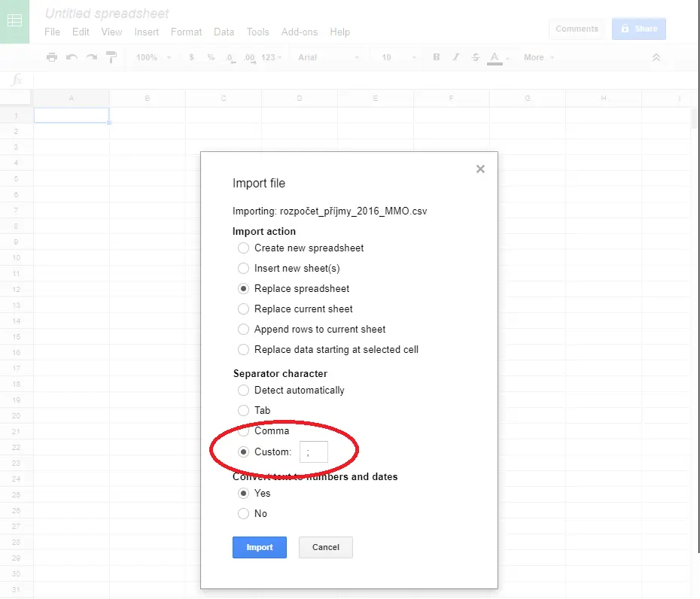Format value as percent
The width and height of the screenshot is (700, 599).
[x=212, y=57]
